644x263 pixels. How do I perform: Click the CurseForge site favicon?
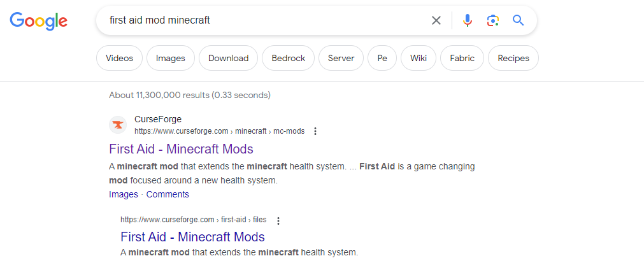tap(118, 125)
